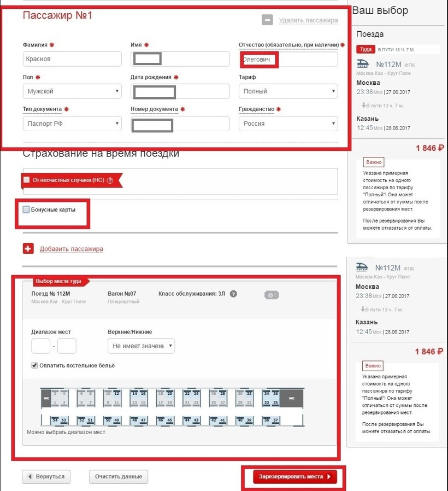Click the Очистить данные button

[119, 477]
